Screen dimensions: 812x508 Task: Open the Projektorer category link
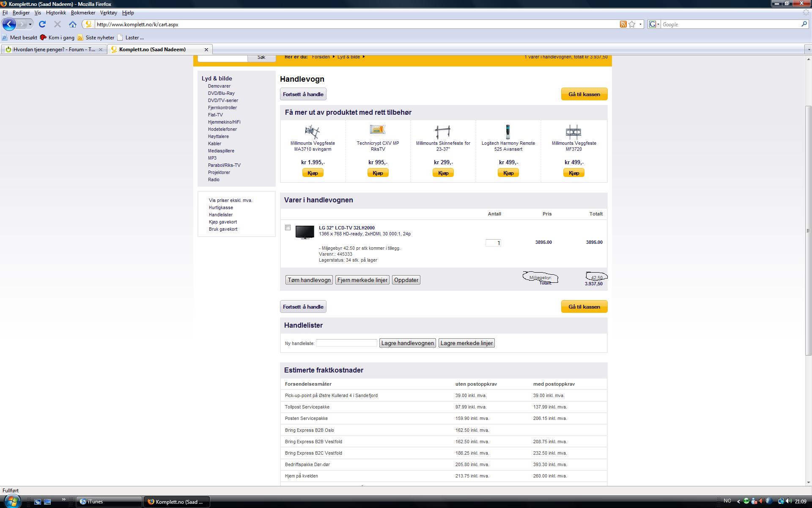coord(219,172)
